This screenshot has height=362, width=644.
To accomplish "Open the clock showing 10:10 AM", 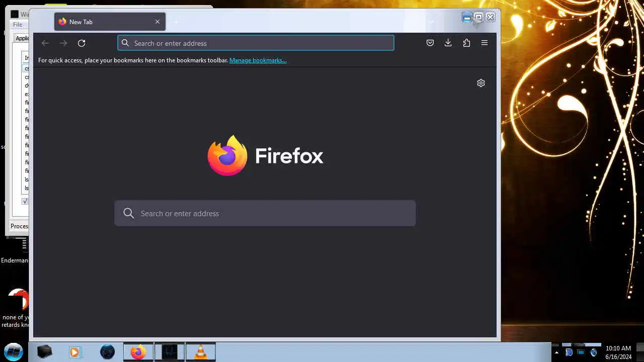I will point(618,352).
